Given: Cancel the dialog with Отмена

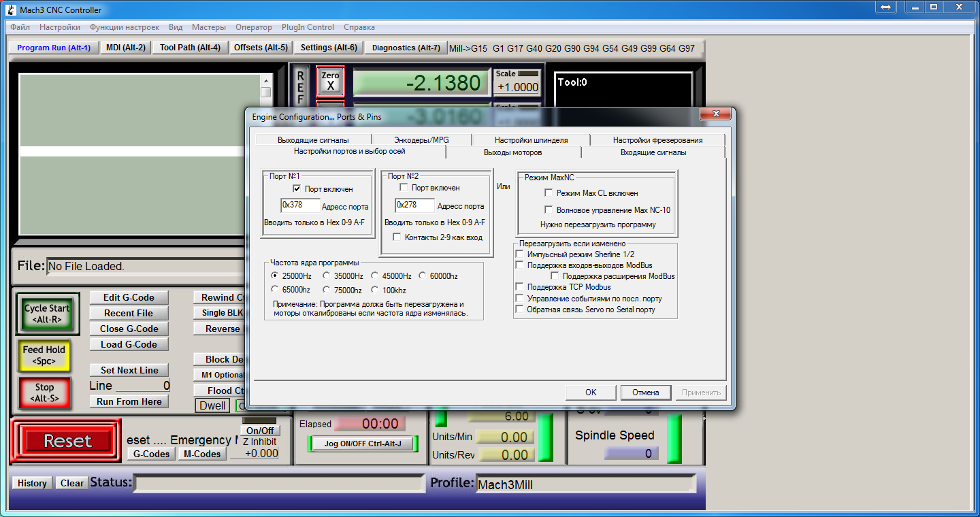Looking at the screenshot, I should (x=646, y=393).
